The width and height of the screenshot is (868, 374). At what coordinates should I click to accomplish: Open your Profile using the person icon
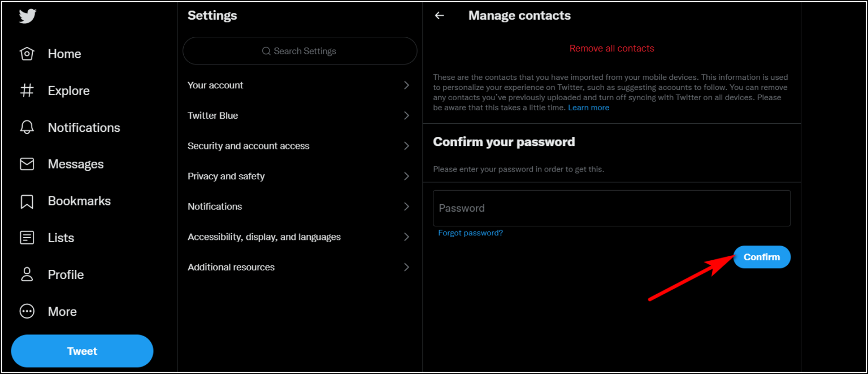pos(27,274)
